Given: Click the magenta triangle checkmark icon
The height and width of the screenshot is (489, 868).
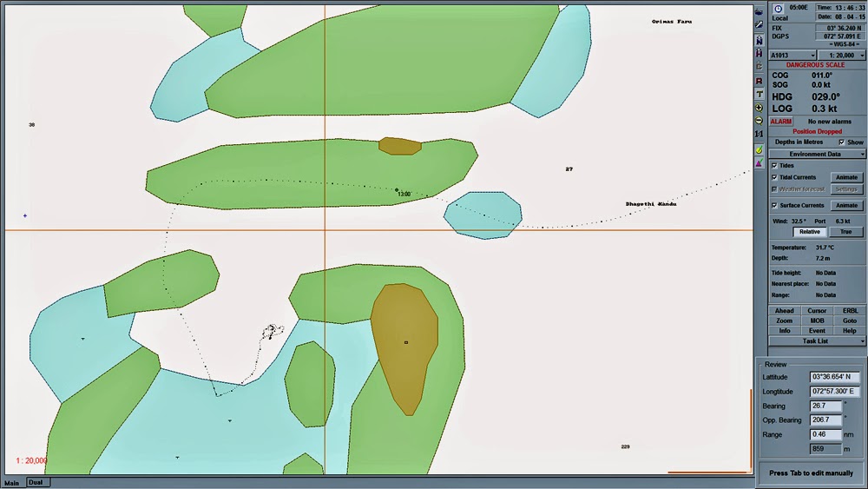Looking at the screenshot, I should [x=759, y=162].
